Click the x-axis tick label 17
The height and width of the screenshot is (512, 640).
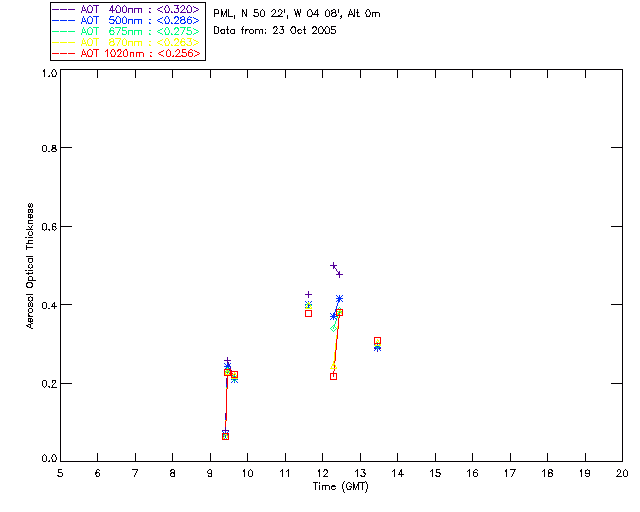click(510, 474)
